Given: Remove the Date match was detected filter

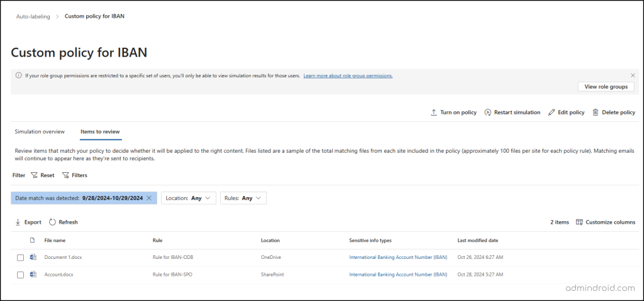Looking at the screenshot, I should pyautogui.click(x=149, y=198).
